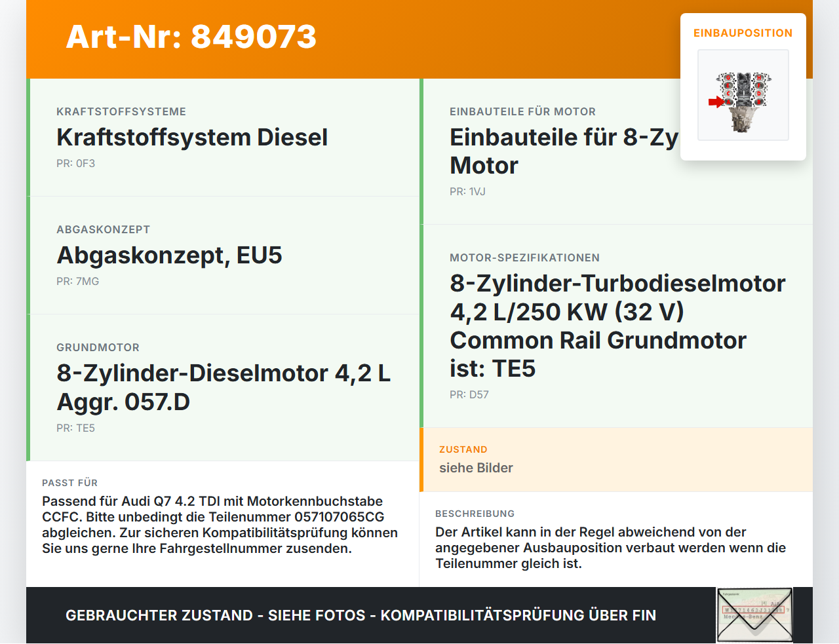Click the BESCHREIBUNG label
The height and width of the screenshot is (644, 839).
475,514
